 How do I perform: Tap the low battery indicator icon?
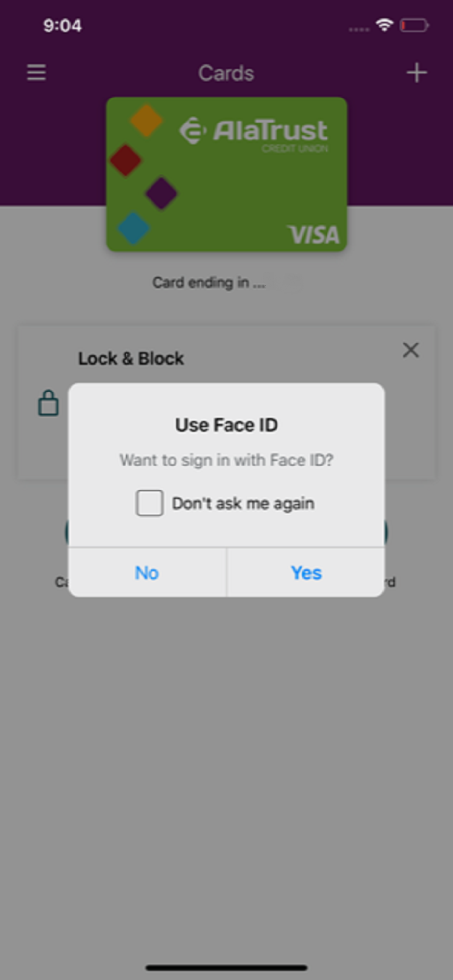pyautogui.click(x=414, y=25)
